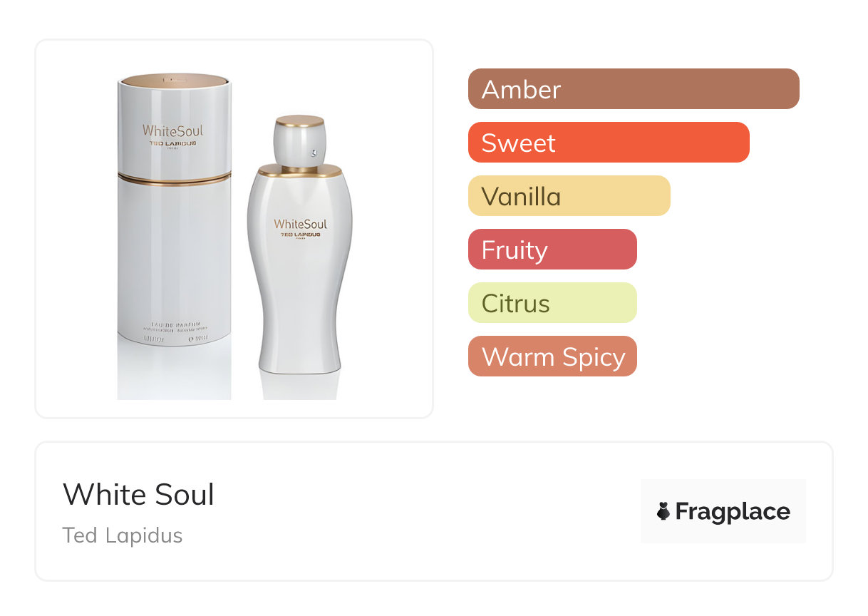Select the Amber accord bar
The height and width of the screenshot is (616, 868).
[634, 89]
